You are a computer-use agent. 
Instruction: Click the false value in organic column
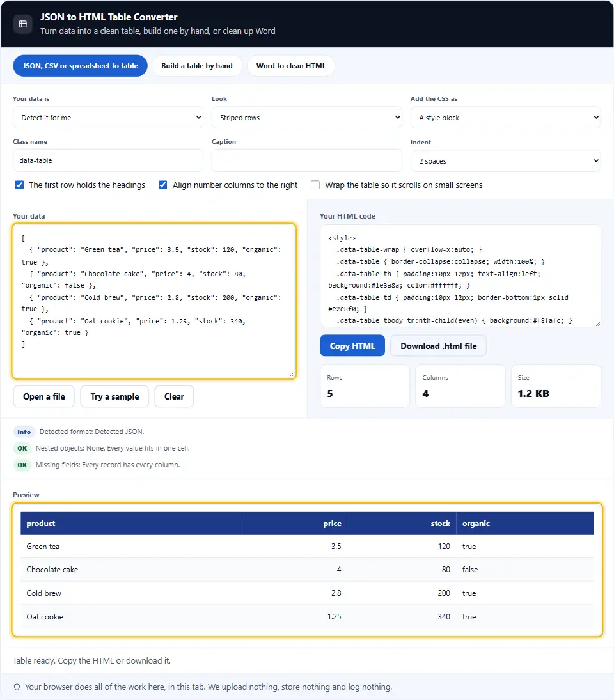tap(470, 570)
